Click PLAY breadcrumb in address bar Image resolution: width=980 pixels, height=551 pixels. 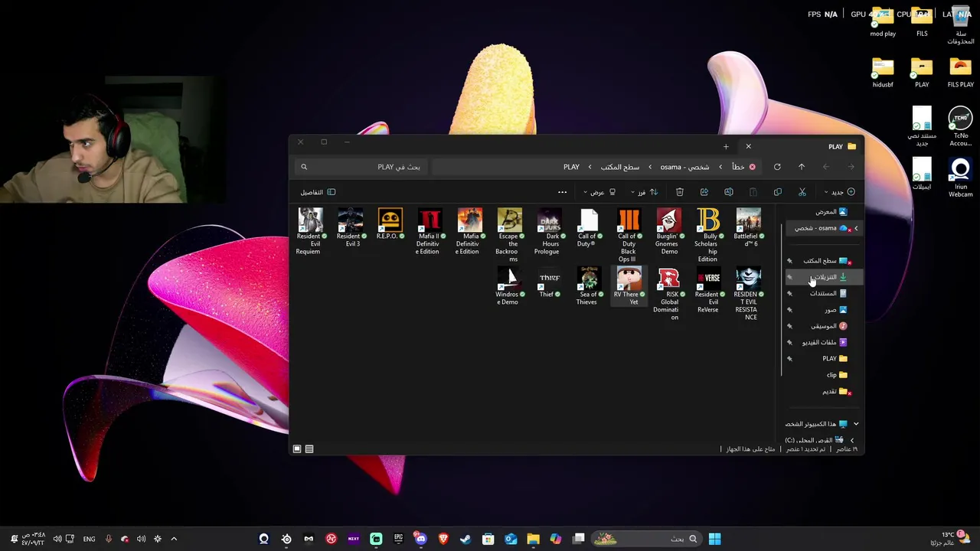coord(571,167)
